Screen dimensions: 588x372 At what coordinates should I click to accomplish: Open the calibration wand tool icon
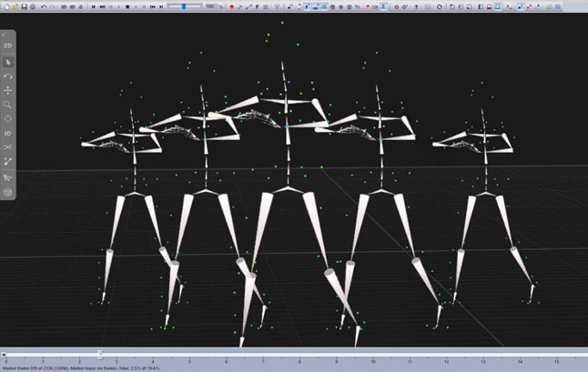pyautogui.click(x=240, y=6)
